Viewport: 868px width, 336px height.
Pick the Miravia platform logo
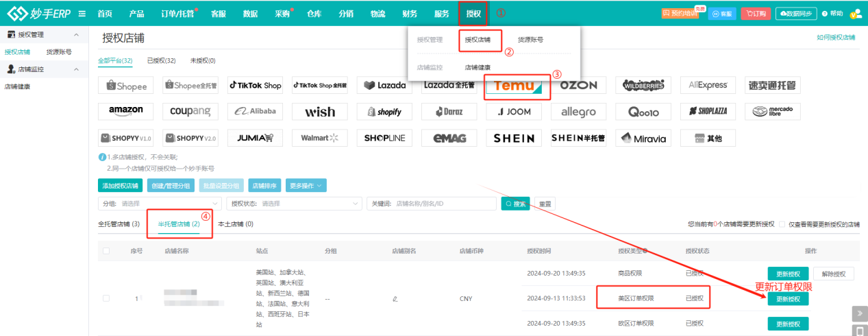(x=644, y=138)
